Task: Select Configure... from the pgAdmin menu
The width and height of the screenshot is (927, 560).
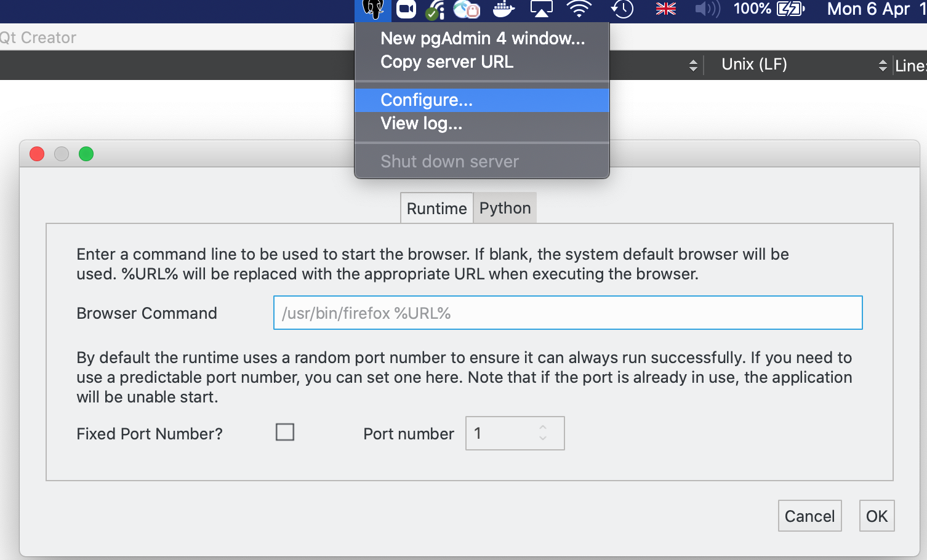Action: pos(427,100)
